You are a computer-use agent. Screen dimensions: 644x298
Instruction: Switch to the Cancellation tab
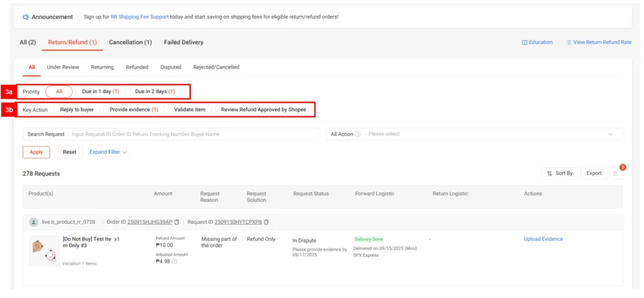click(x=130, y=42)
